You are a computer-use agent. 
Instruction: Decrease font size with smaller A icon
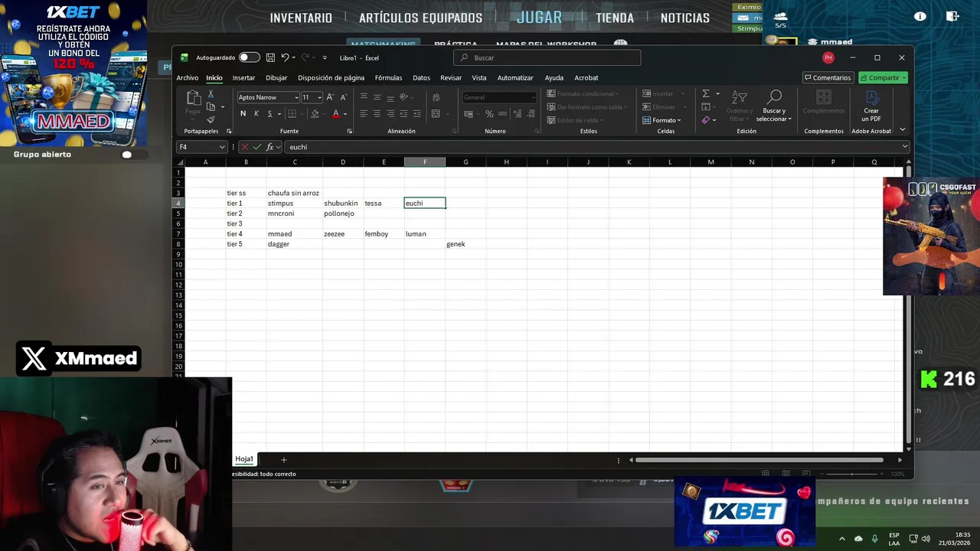click(343, 97)
